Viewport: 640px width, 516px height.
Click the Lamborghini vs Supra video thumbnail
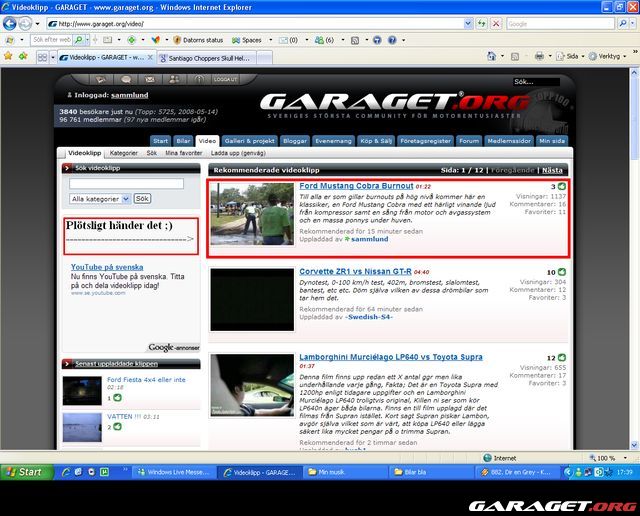click(x=252, y=385)
